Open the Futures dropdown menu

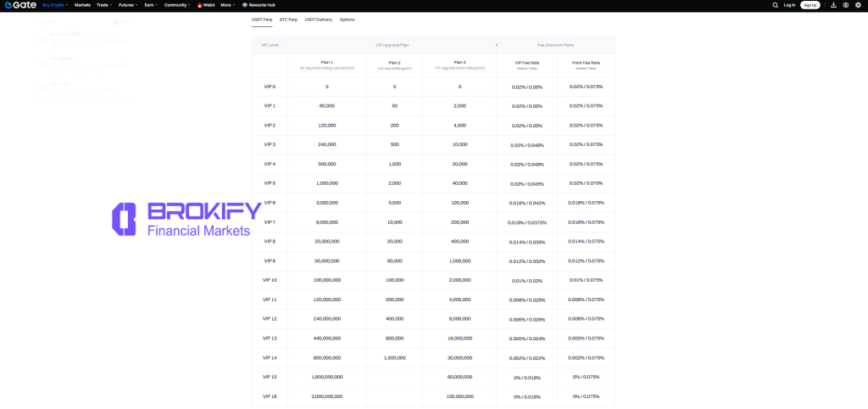click(x=129, y=5)
